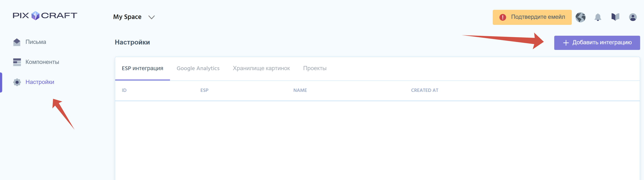Select the ESP интеграция tab
The image size is (644, 180).
click(x=142, y=68)
